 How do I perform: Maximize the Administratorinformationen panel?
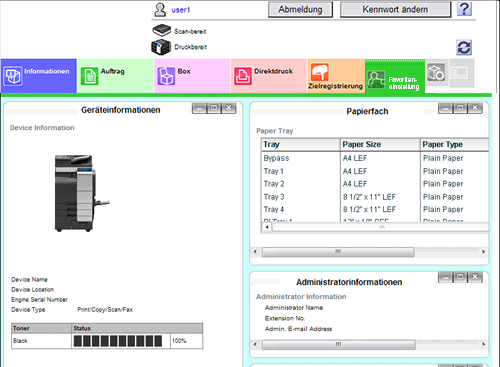coord(460,277)
